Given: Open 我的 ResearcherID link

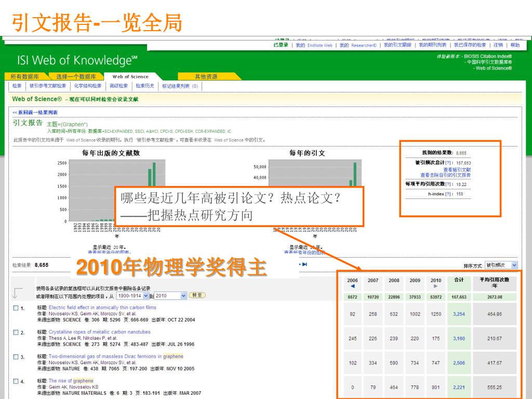Looking at the screenshot, I should [358, 45].
